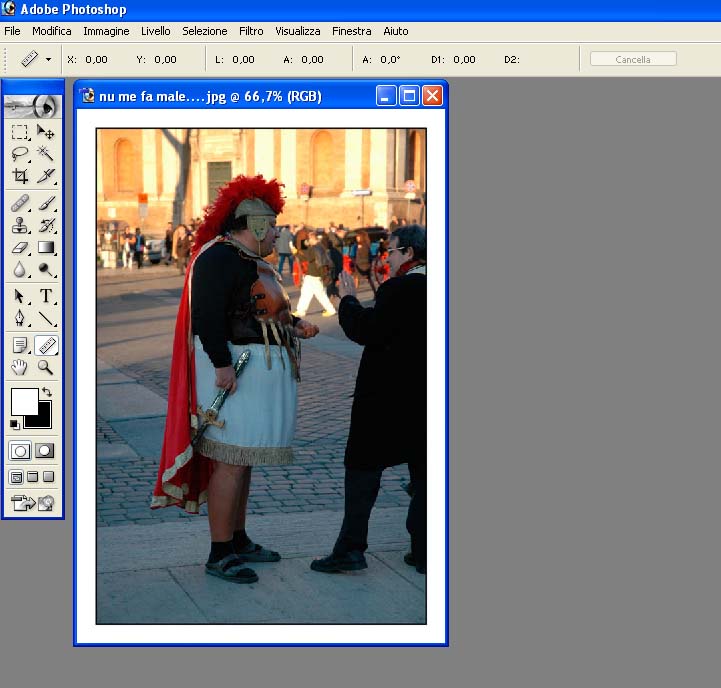The image size is (721, 688).
Task: Select the Rectangular Marquee tool
Action: coord(19,132)
